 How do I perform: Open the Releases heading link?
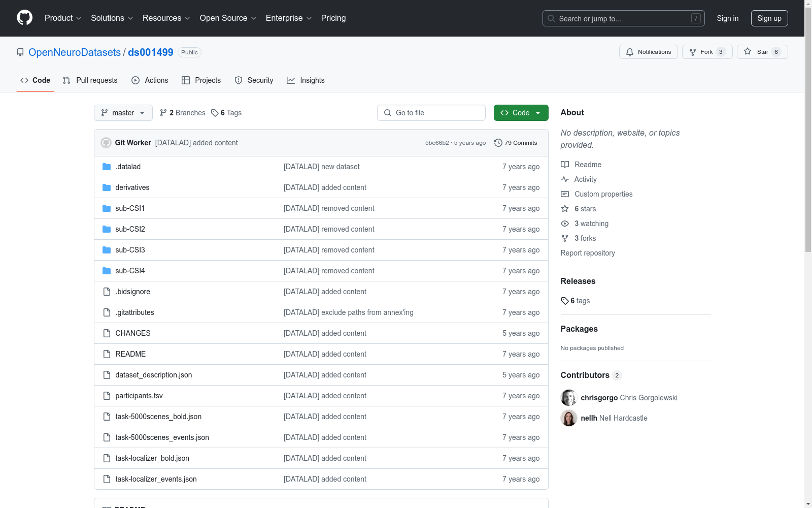[578, 281]
